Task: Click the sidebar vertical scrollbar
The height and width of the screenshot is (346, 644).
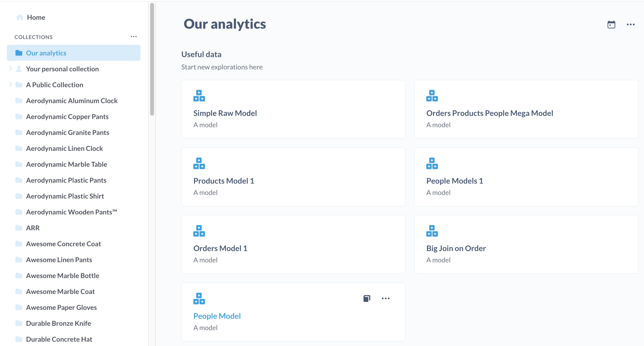Action: [x=152, y=60]
